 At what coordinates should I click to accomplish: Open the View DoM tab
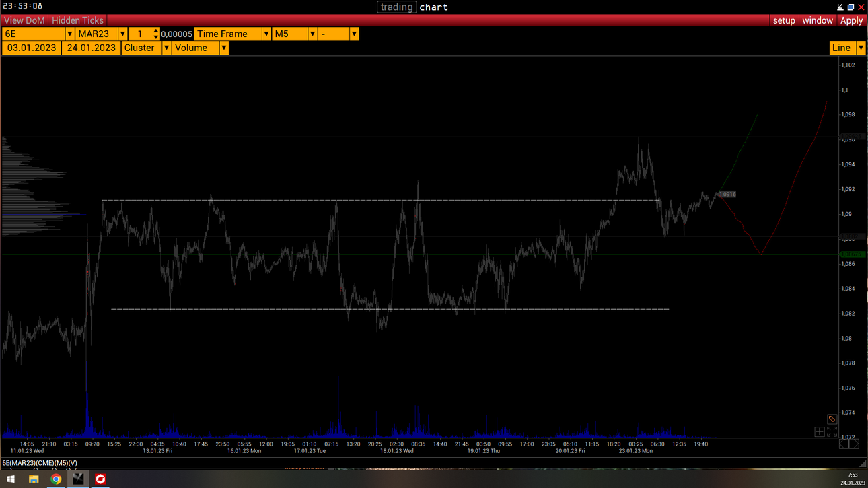pyautogui.click(x=24, y=20)
